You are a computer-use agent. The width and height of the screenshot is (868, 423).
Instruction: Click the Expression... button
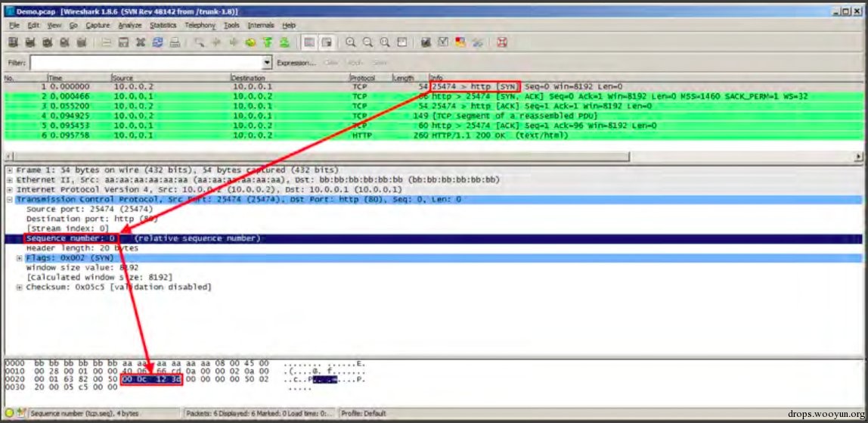point(296,63)
